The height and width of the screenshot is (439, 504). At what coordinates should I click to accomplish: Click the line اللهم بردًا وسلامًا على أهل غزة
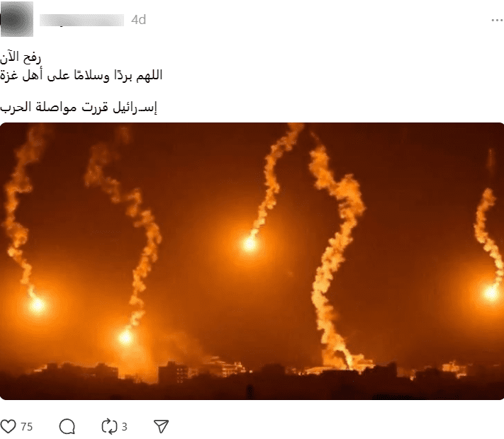[81, 75]
